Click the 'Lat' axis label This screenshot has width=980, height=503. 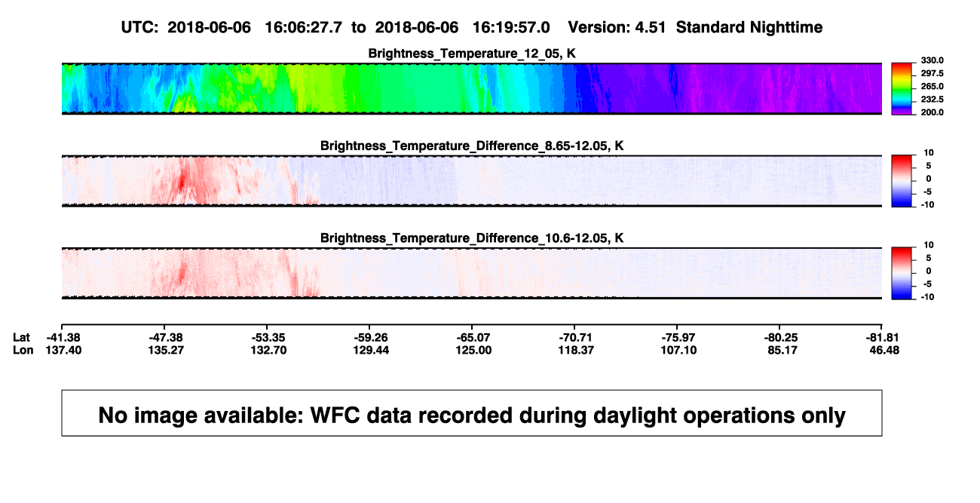tap(23, 336)
